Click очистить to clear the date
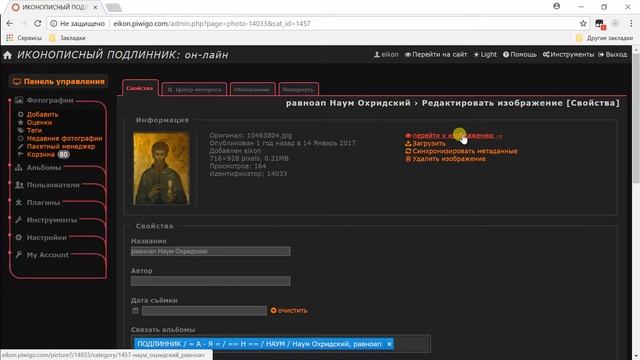 point(289,311)
